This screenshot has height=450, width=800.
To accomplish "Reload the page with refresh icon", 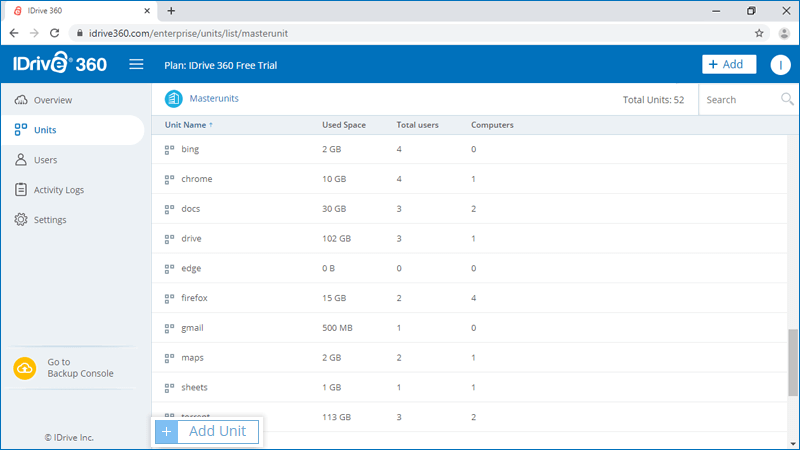I will point(55,33).
